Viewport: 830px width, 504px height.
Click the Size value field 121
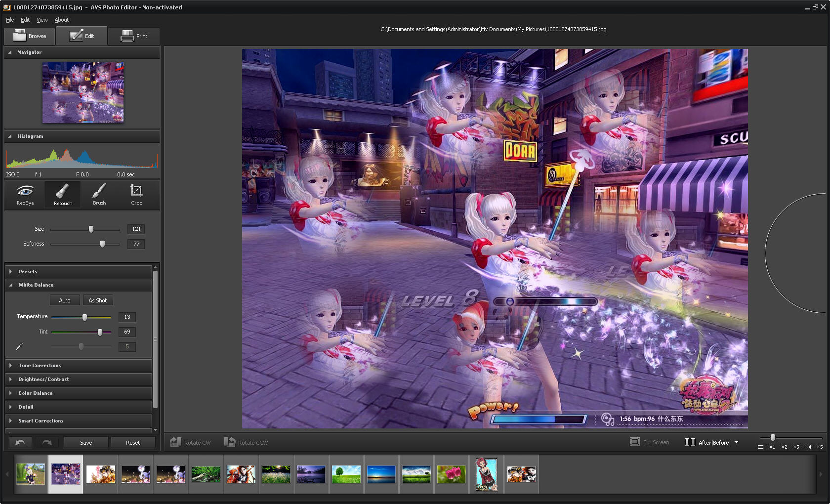[136, 229]
